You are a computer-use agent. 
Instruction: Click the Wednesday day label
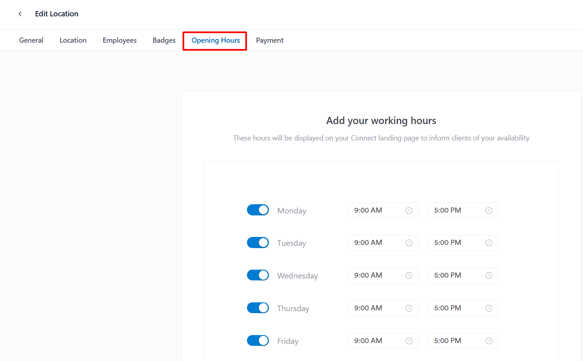click(297, 276)
